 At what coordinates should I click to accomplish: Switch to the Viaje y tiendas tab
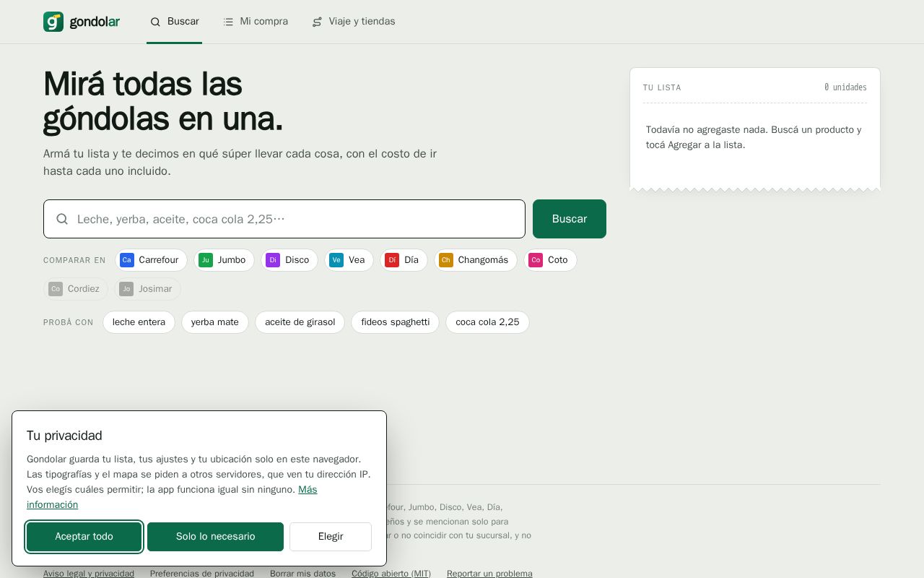(x=354, y=22)
